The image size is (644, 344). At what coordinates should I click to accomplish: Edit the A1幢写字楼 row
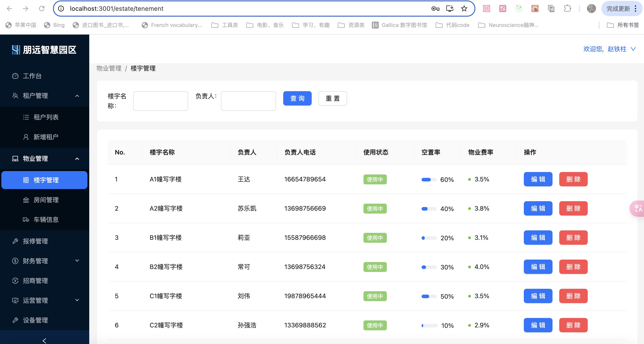pos(538,179)
